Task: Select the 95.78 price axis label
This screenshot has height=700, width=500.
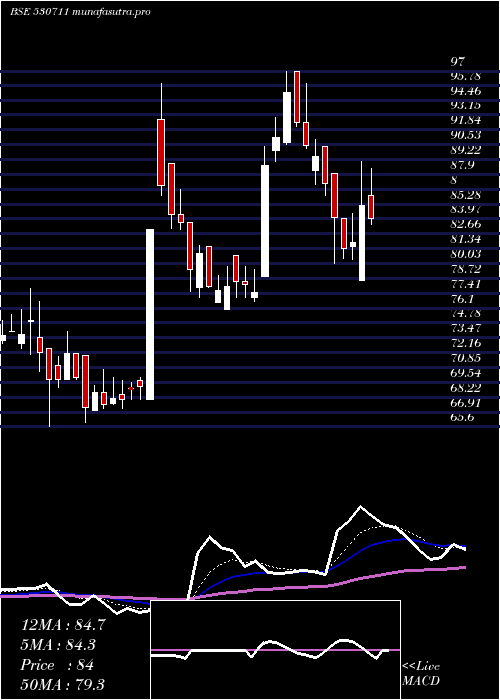Action: 465,76
